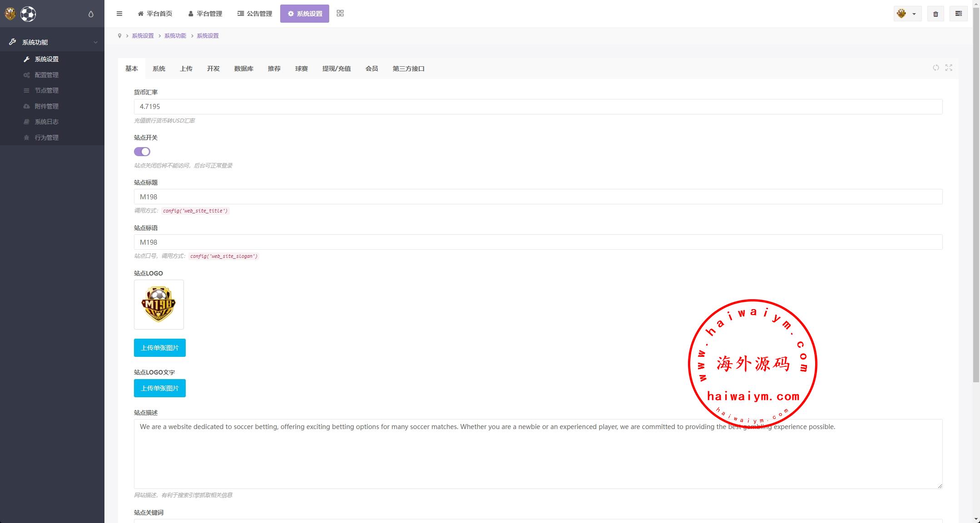Click 上传单张图片 under 站点LOGO文字
The image size is (980, 523).
[x=159, y=388]
